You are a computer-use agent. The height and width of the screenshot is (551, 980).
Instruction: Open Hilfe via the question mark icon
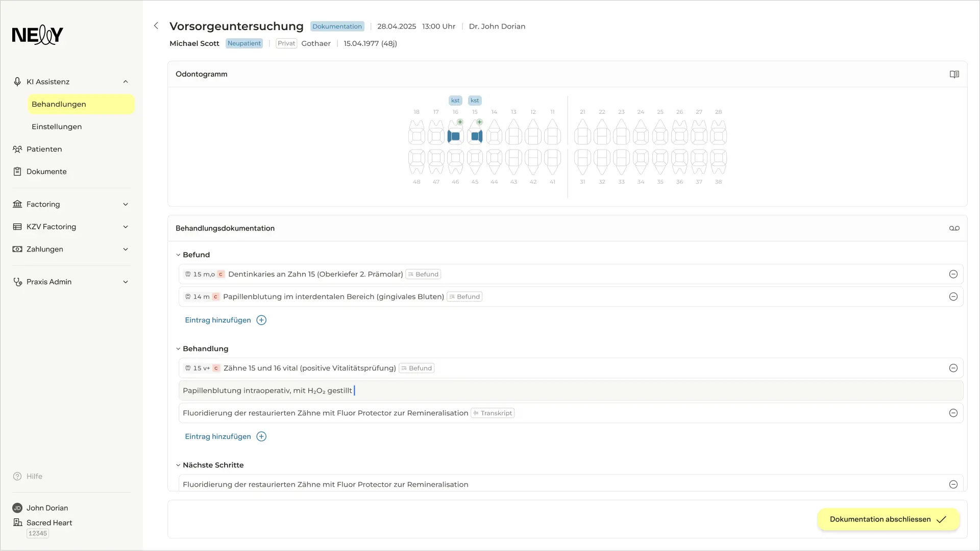pos(17,475)
